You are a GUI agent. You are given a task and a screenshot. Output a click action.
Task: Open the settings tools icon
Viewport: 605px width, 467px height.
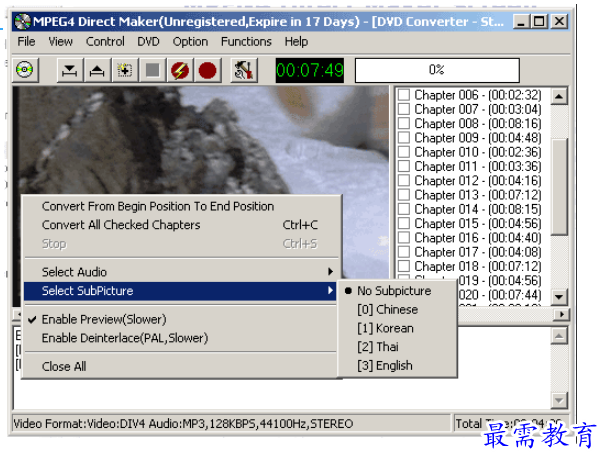coord(244,70)
